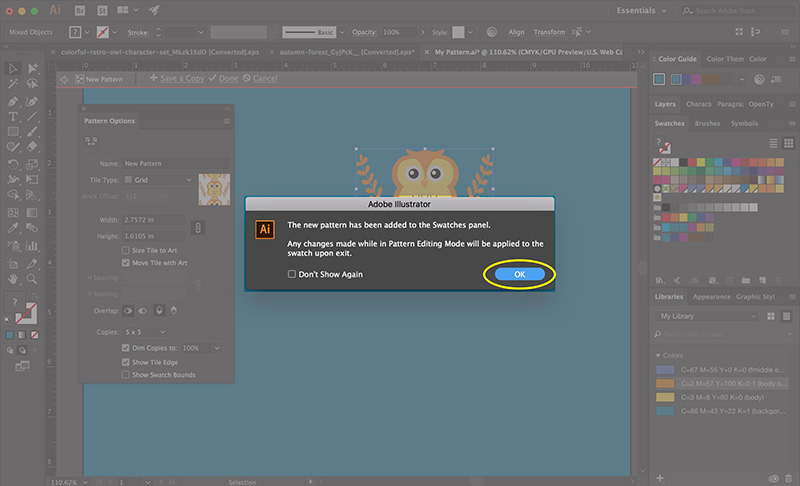
Task: Disable Show Tile Edge
Action: 126,362
